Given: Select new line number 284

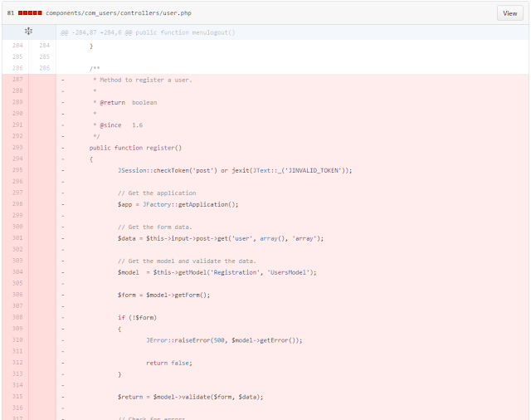Looking at the screenshot, I should (44, 46).
